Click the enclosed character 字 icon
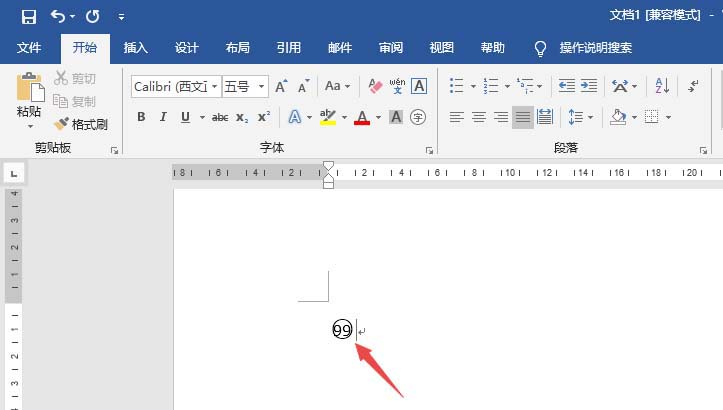Screen dimensions: 723x410 [x=418, y=117]
